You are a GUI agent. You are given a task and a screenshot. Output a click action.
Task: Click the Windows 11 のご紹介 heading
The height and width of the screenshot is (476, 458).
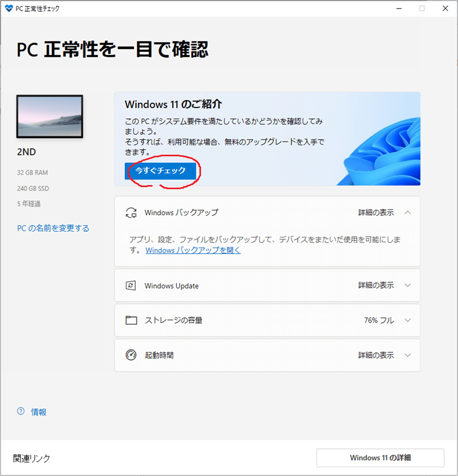(x=173, y=104)
